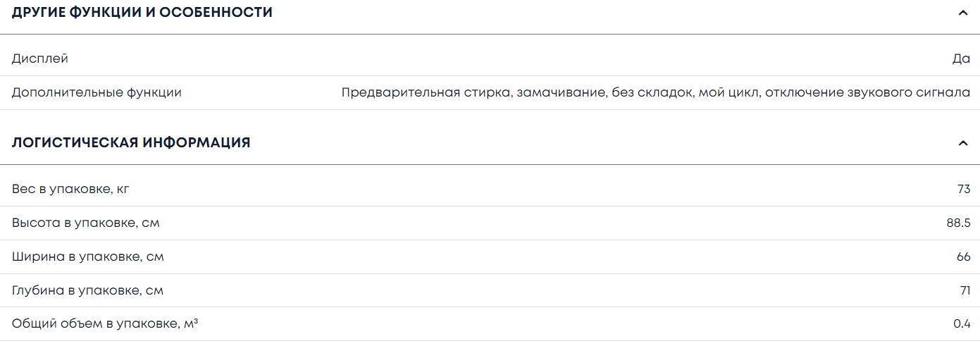Select the Глубина в упаковке, см label
980x346 pixels.
click(87, 290)
